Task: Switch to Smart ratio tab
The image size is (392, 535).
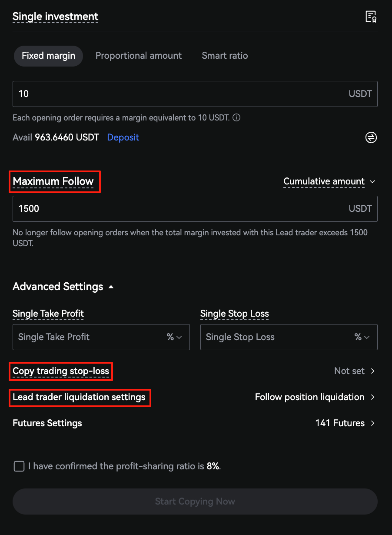Action: click(225, 56)
